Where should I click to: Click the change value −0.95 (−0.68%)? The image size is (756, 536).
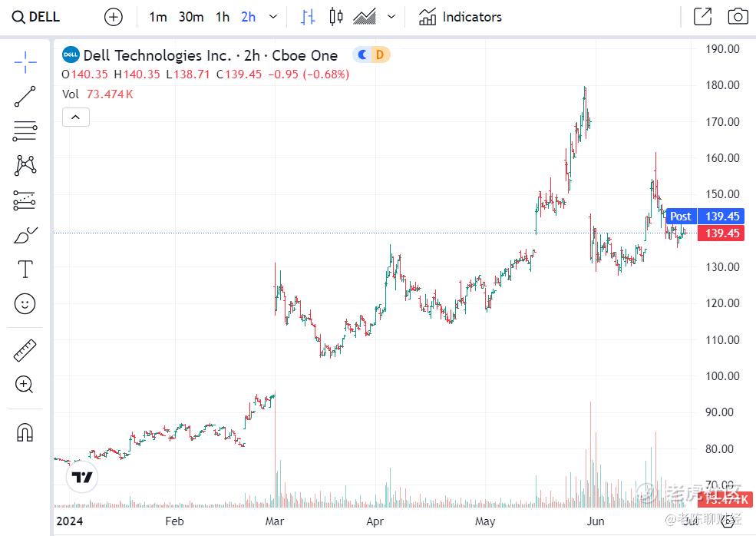pos(309,74)
